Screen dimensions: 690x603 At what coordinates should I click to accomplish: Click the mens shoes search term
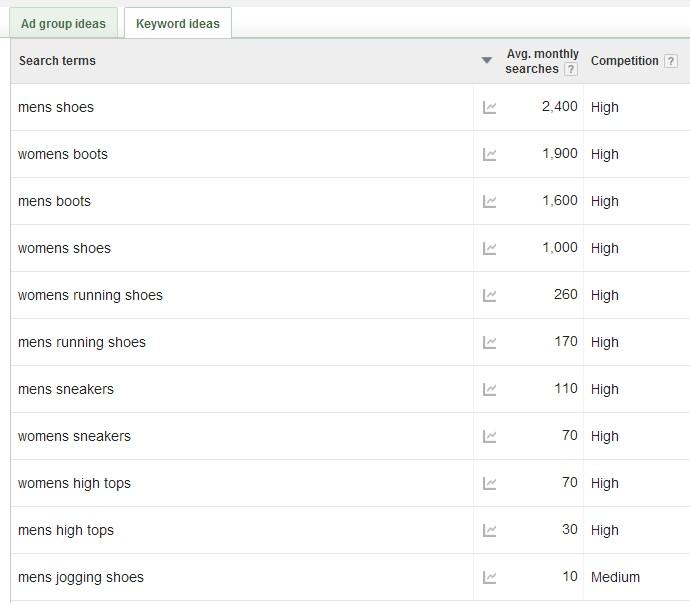click(56, 108)
